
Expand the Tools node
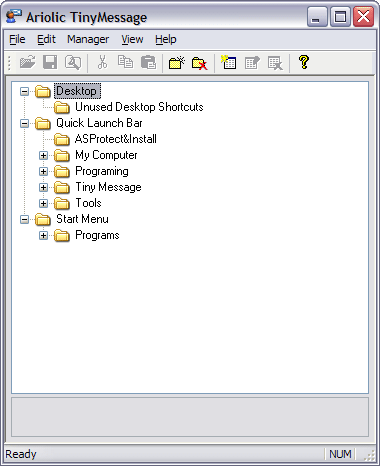tap(43, 203)
